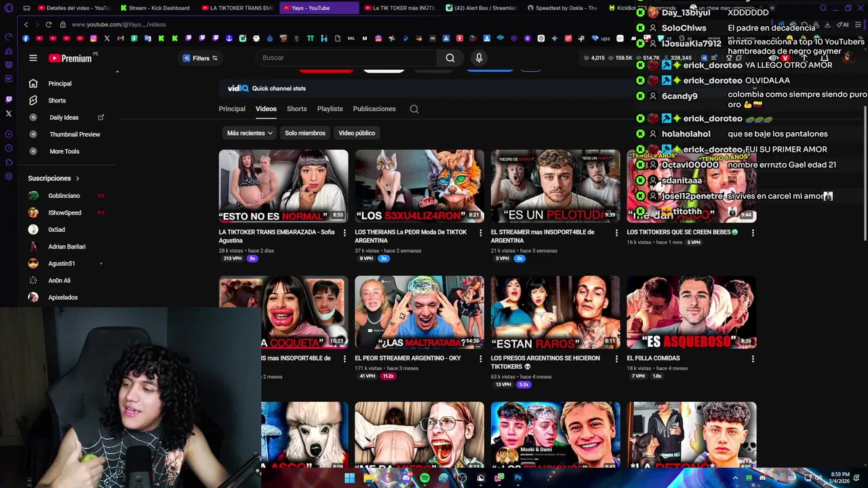Open the Agustin51 subscription channel

pos(61,264)
